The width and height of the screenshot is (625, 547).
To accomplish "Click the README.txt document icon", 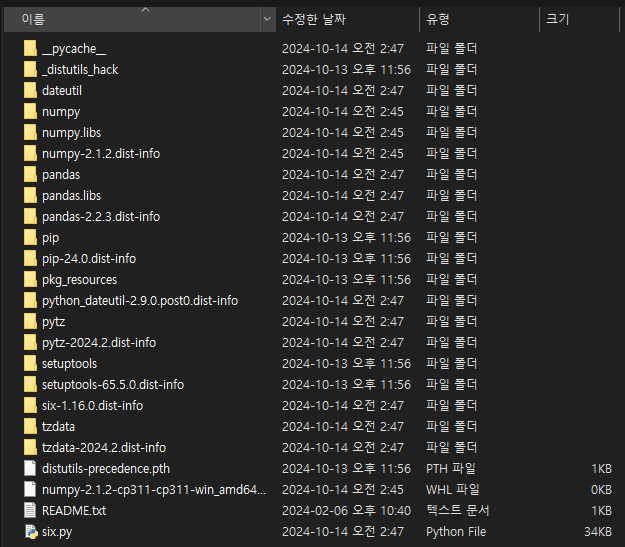I will pos(30,510).
